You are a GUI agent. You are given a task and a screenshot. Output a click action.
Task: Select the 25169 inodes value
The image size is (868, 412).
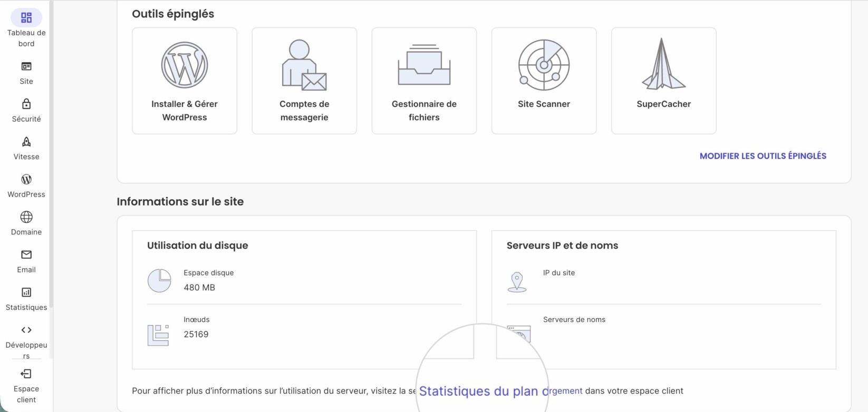tap(196, 334)
